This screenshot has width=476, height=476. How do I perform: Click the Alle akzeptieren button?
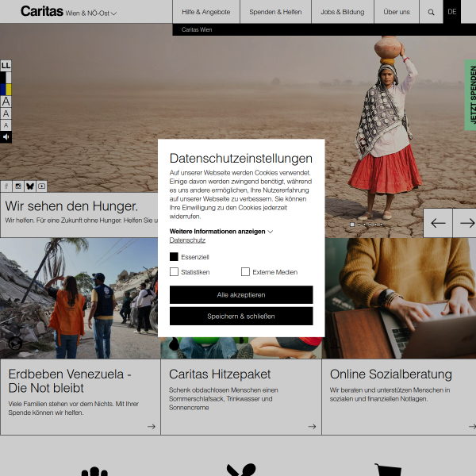coord(241,295)
